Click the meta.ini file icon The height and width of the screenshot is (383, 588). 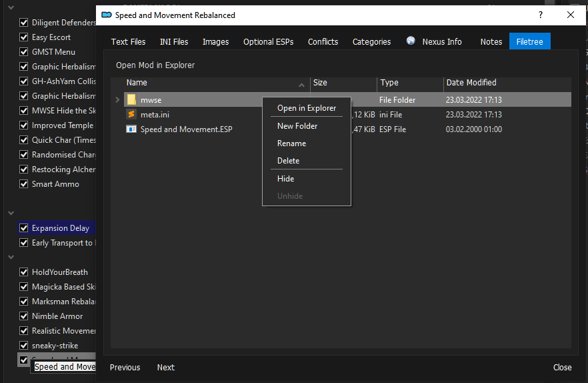[131, 115]
